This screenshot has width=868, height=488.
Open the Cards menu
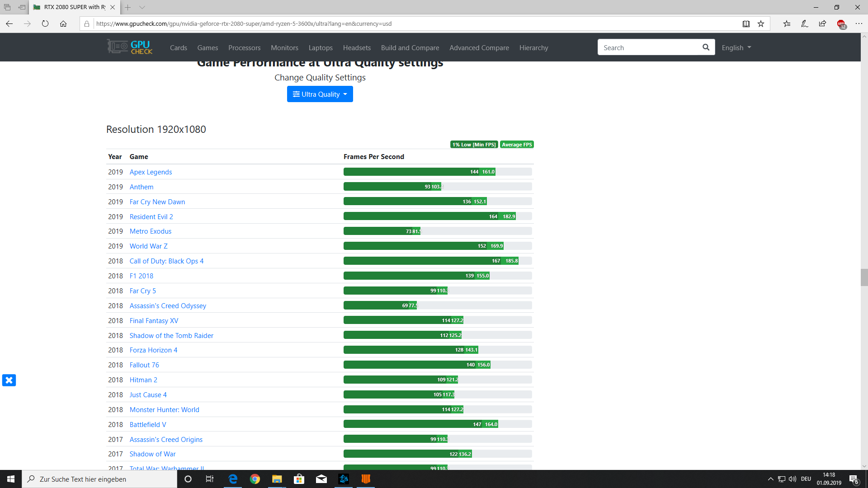pos(179,47)
